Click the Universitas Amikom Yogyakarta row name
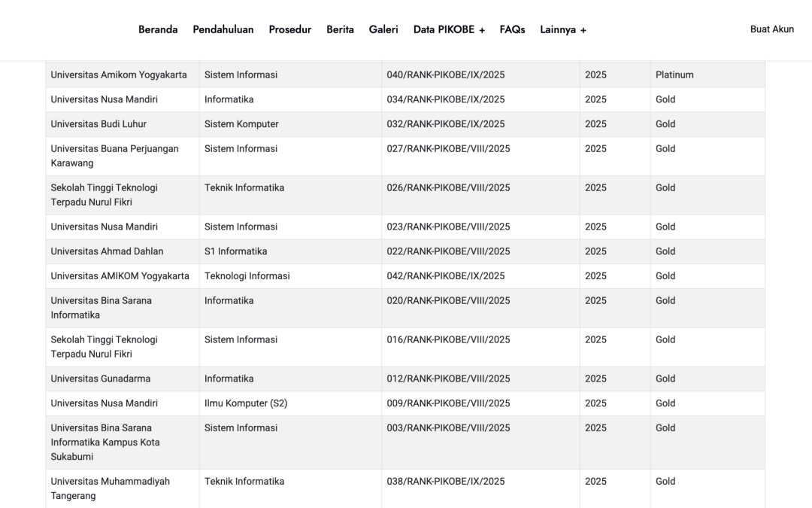This screenshot has width=812, height=508. (119, 75)
